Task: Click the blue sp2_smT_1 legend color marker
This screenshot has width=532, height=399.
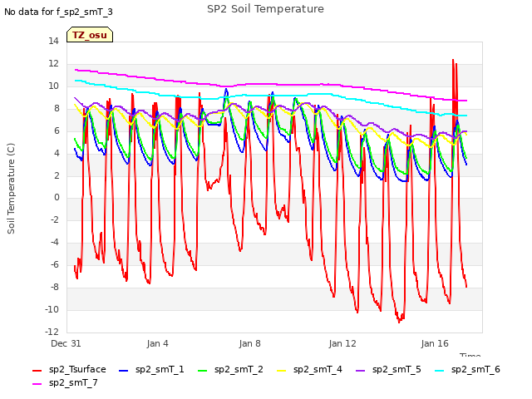Action: click(x=124, y=371)
